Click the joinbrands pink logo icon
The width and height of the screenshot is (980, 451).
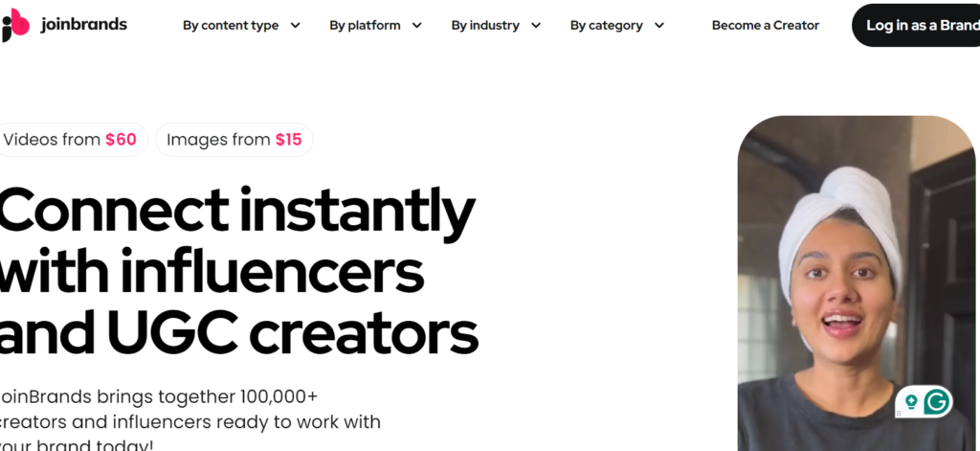coord(15,25)
